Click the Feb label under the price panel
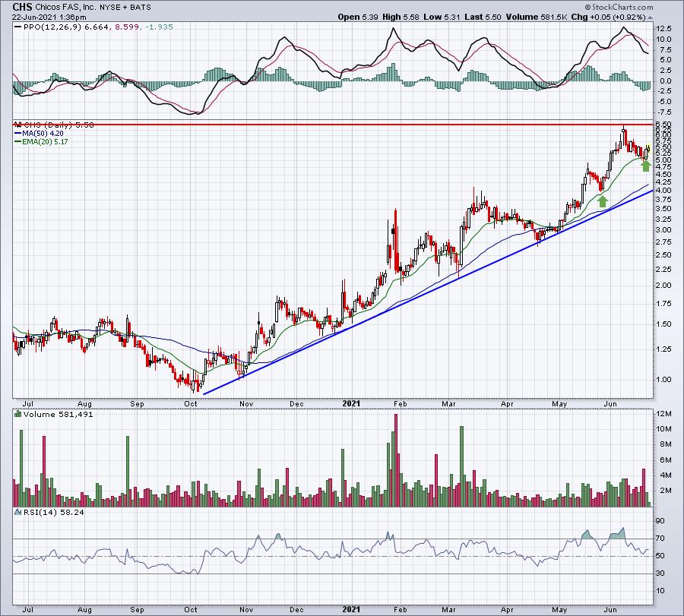The width and height of the screenshot is (684, 616). (400, 403)
